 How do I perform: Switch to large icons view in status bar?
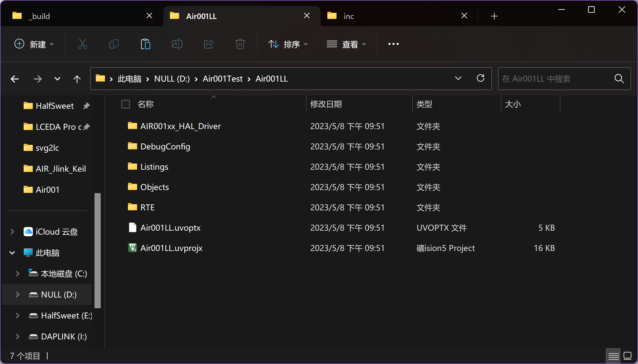[627, 356]
